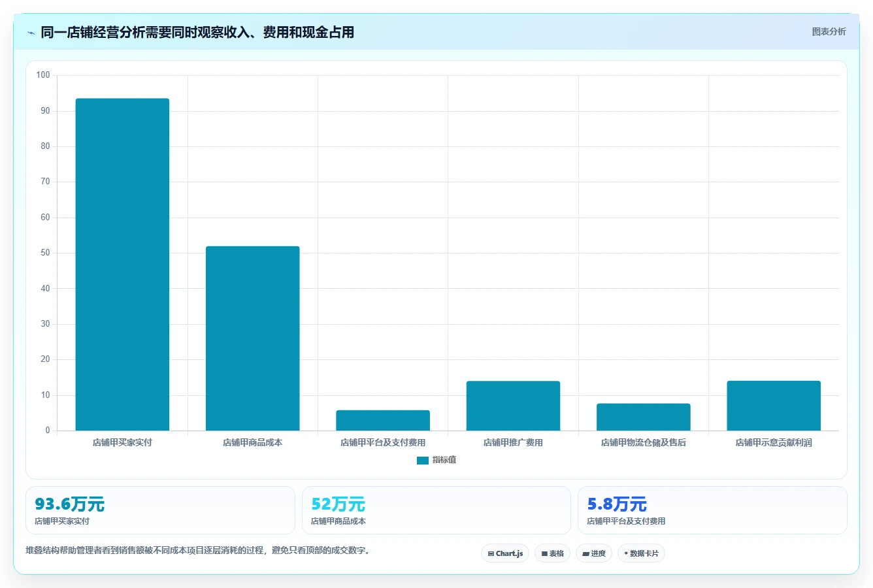Click the 进度 tag
873x588 pixels.
(594, 553)
